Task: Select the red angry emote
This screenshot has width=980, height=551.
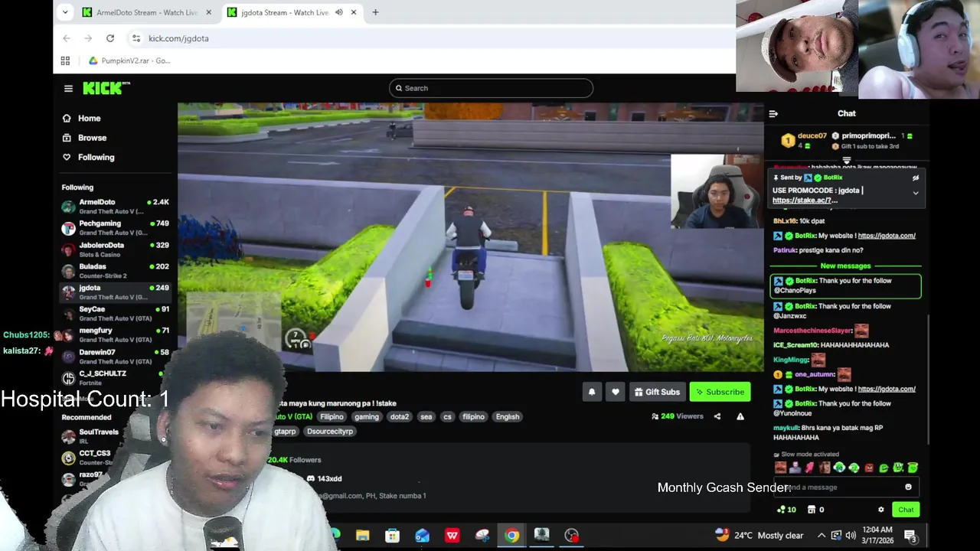Action: (869, 468)
